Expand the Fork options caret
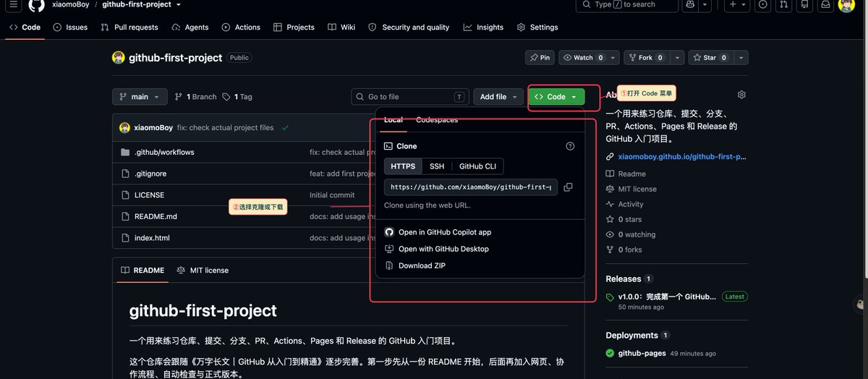Viewport: 868px width, 379px height. (x=677, y=58)
